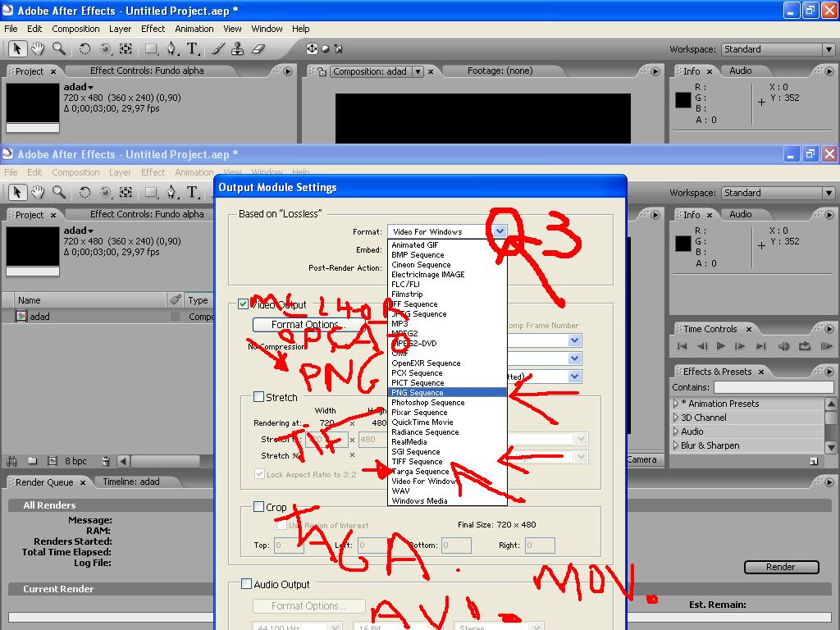Screen dimensions: 840x630
Task: Create new folder via Project panel folder icon
Action: click(33, 461)
